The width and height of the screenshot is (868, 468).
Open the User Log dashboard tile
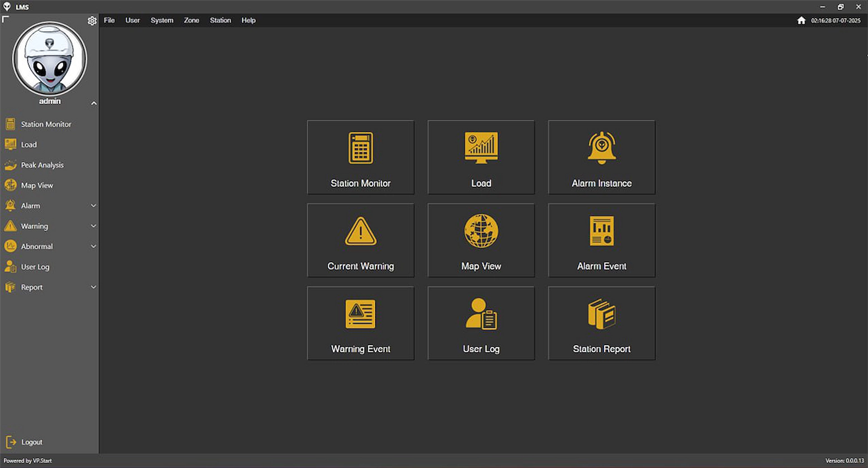[481, 323]
